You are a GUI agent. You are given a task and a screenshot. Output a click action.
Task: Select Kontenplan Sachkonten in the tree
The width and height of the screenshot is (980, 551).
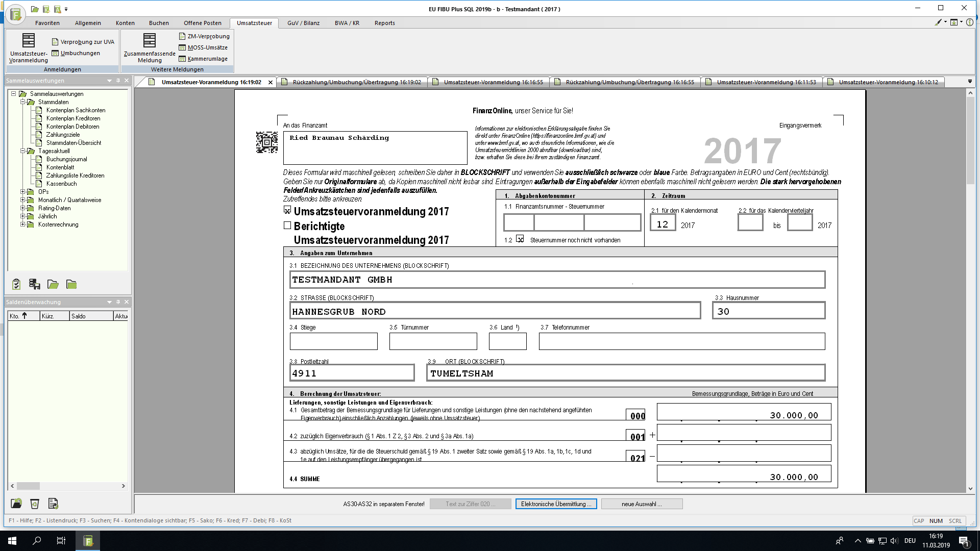76,110
